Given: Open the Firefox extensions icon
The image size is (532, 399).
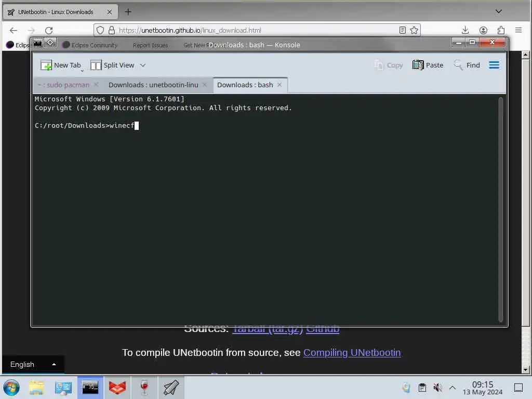Looking at the screenshot, I should coord(501,30).
